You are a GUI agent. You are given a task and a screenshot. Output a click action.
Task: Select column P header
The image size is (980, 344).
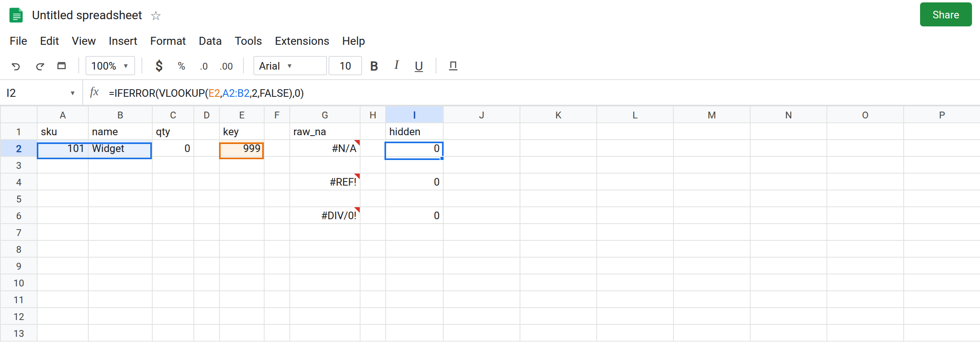tap(942, 115)
